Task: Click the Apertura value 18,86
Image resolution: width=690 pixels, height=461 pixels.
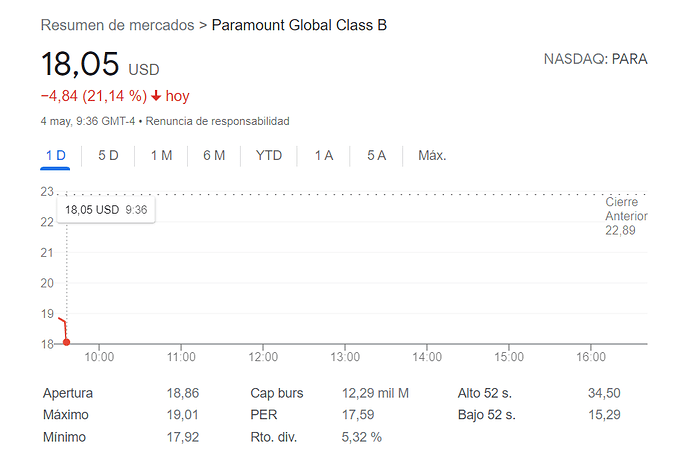Action: coord(183,393)
